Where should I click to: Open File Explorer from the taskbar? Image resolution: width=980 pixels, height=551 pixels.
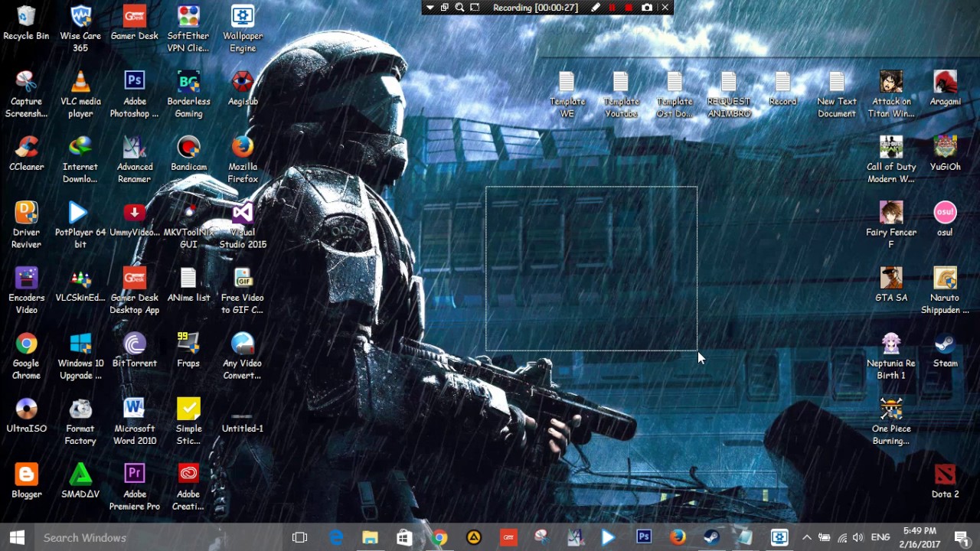pyautogui.click(x=370, y=537)
